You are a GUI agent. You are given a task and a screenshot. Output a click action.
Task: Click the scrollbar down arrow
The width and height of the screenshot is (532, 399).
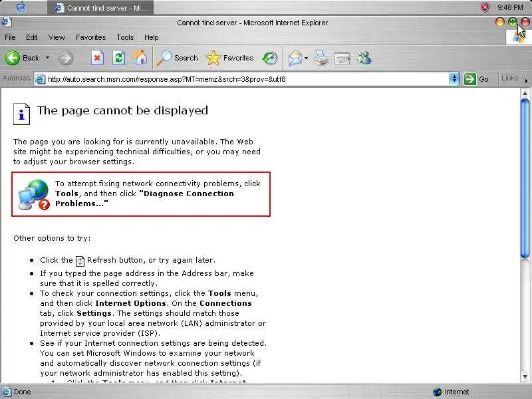pyautogui.click(x=525, y=376)
